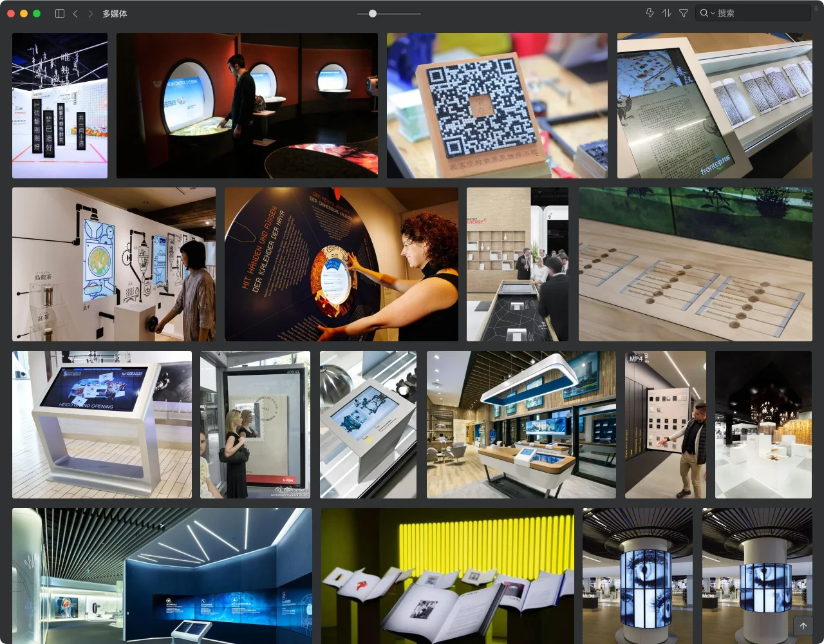Open the dark room white cubes photo
The height and width of the screenshot is (644, 824).
tap(763, 425)
